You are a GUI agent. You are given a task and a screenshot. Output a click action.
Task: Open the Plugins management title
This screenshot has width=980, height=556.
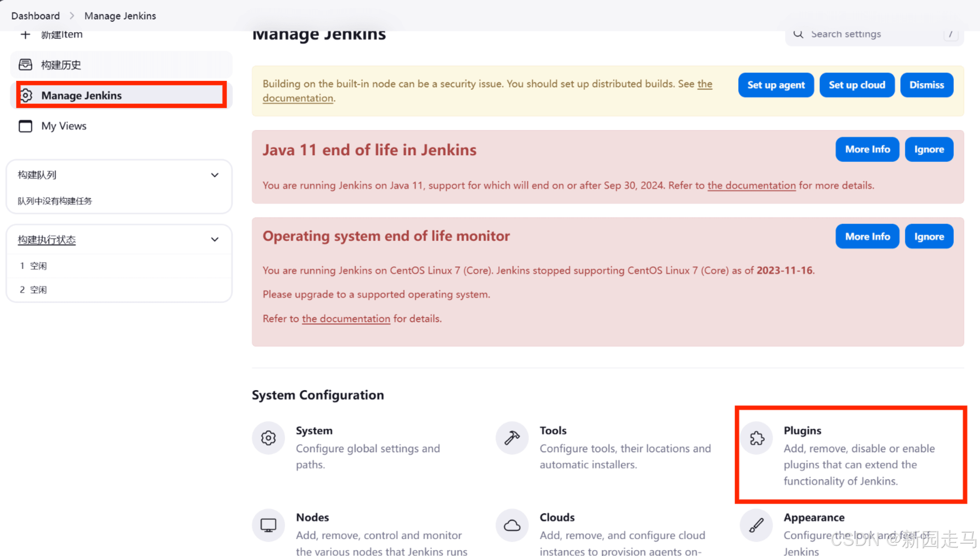tap(802, 431)
